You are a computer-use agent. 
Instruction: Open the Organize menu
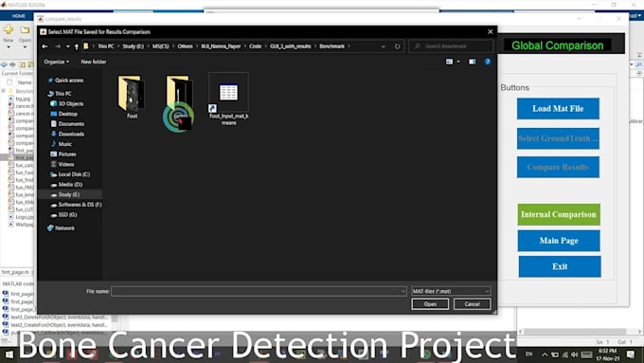(56, 62)
